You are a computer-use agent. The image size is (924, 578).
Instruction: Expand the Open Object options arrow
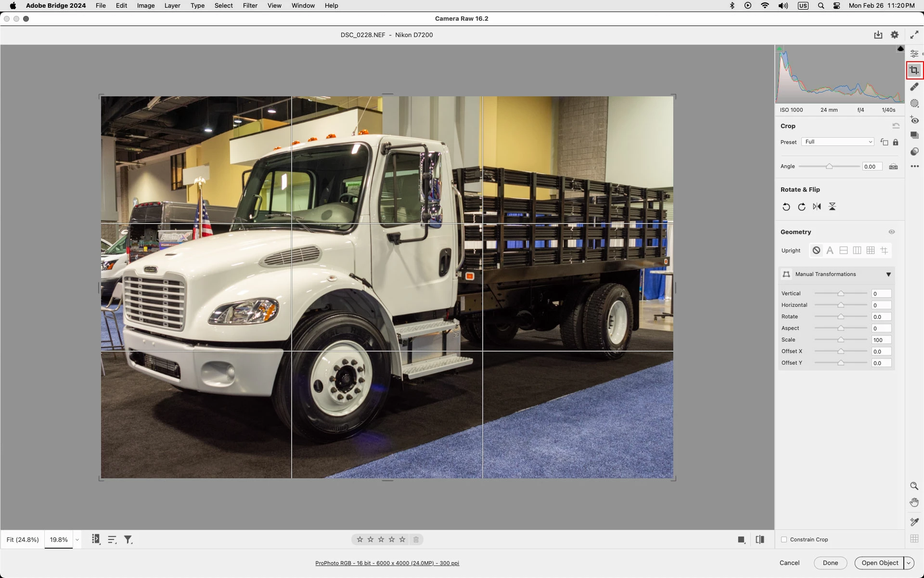(909, 563)
